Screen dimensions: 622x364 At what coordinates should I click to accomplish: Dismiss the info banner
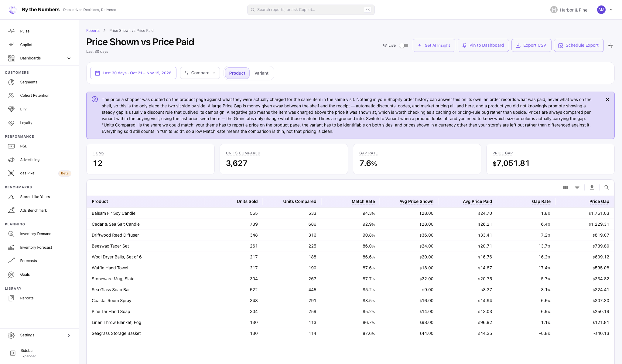pyautogui.click(x=607, y=99)
